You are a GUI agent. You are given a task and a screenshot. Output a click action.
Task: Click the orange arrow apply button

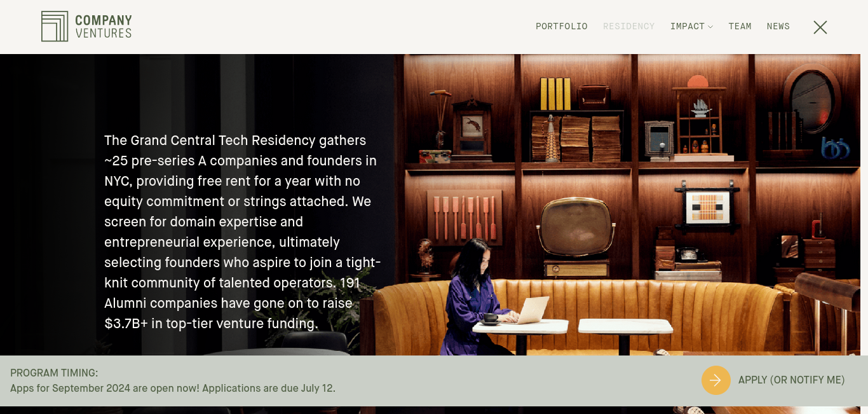(716, 380)
